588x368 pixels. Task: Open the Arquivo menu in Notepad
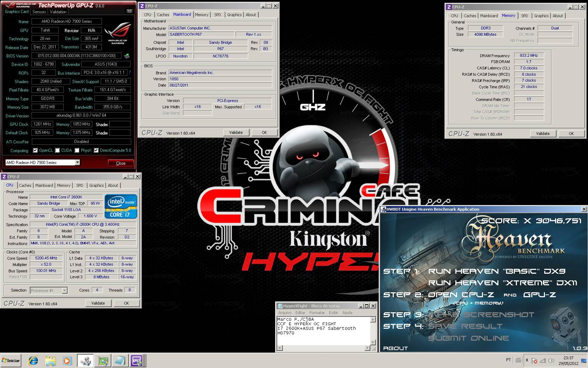285,313
